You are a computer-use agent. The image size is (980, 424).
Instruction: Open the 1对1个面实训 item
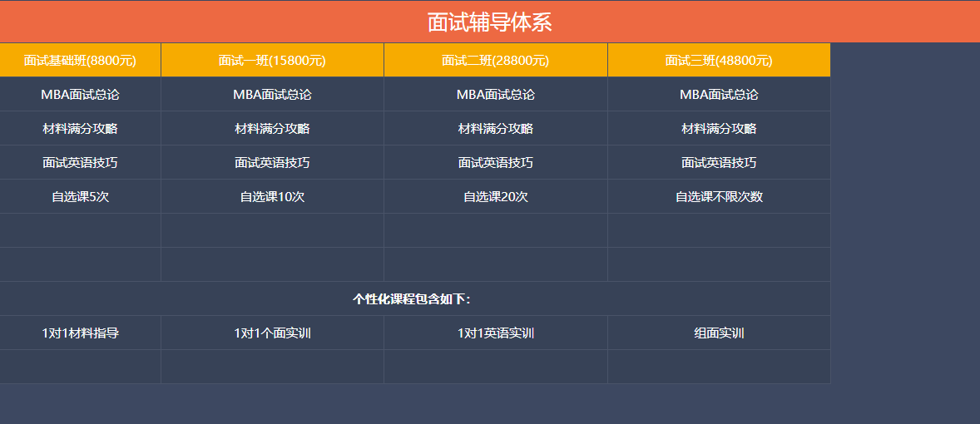272,333
